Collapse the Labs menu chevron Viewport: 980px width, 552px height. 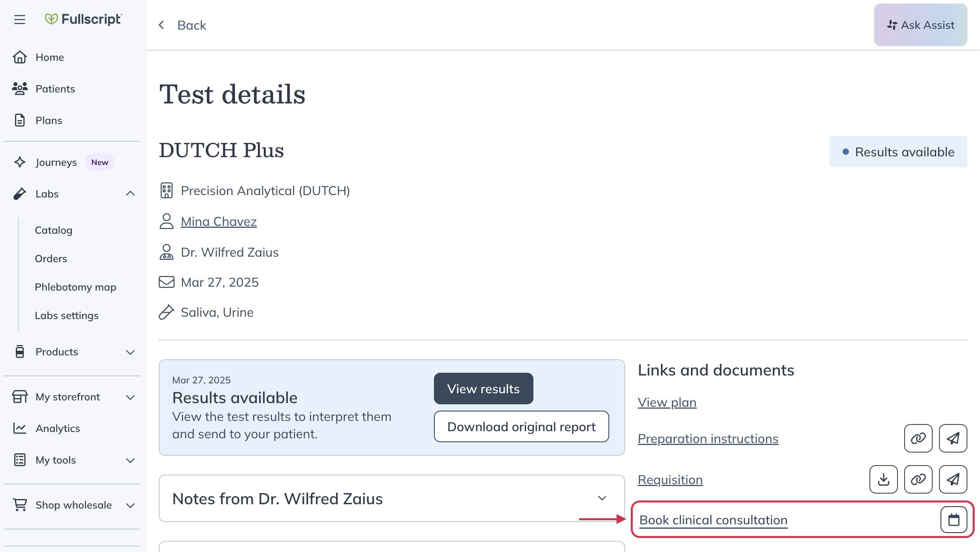(x=130, y=193)
